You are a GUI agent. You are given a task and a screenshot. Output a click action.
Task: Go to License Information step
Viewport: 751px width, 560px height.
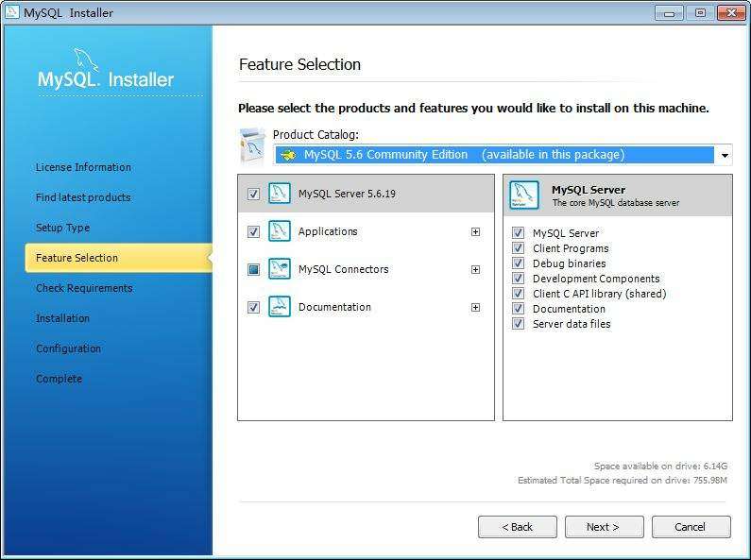[x=83, y=167]
